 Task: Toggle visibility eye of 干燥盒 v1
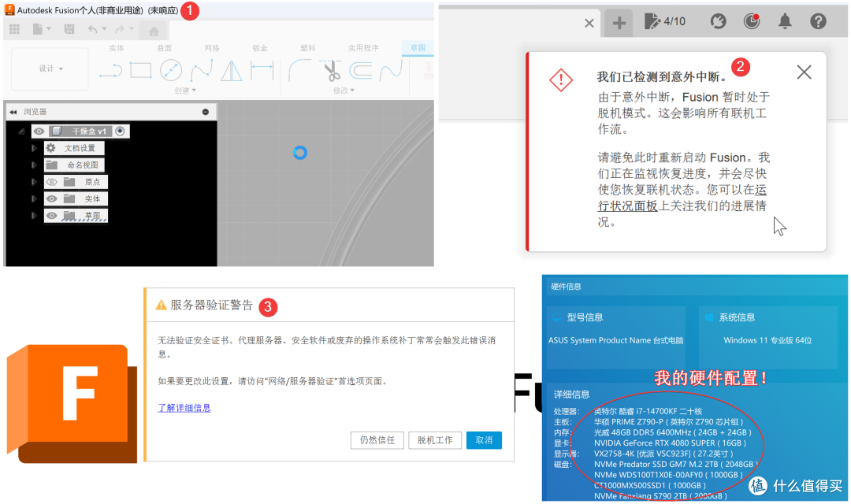pyautogui.click(x=39, y=132)
